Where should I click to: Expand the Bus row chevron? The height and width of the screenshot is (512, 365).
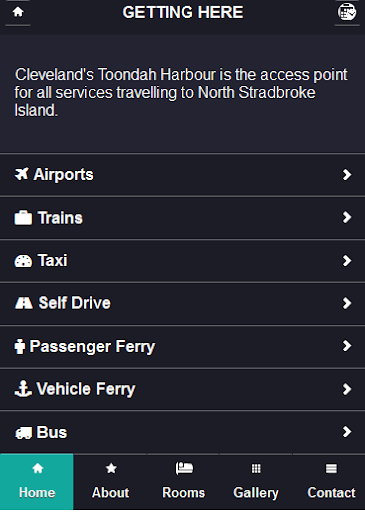347,432
